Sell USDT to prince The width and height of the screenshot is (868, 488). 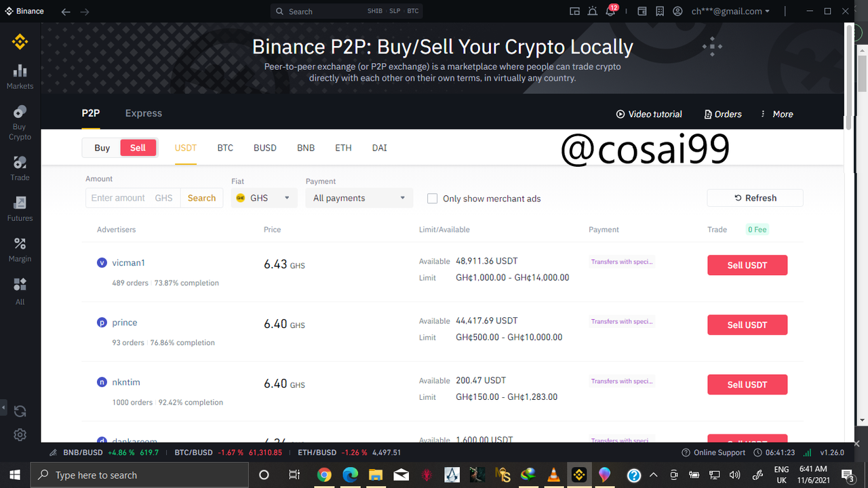click(x=747, y=325)
